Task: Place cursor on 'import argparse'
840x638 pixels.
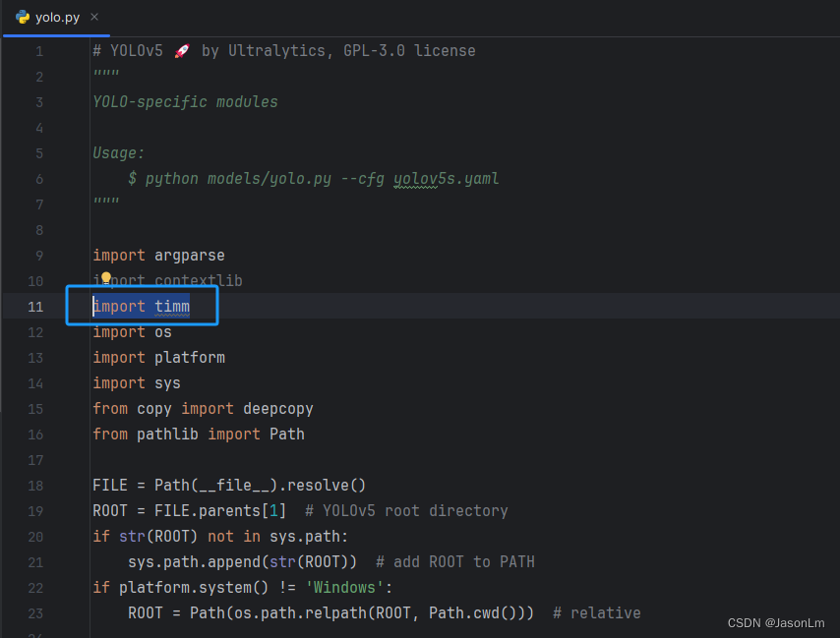Action: [x=158, y=256]
